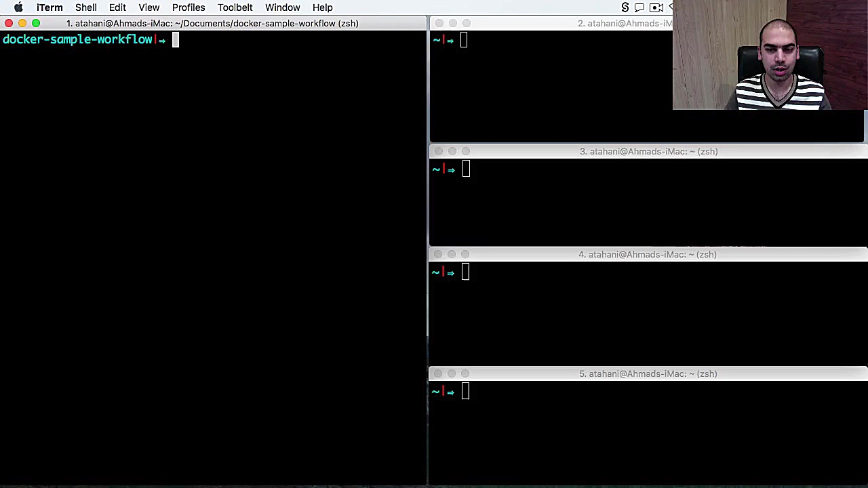The height and width of the screenshot is (488, 868).
Task: Open the Help menu
Action: [x=323, y=7]
